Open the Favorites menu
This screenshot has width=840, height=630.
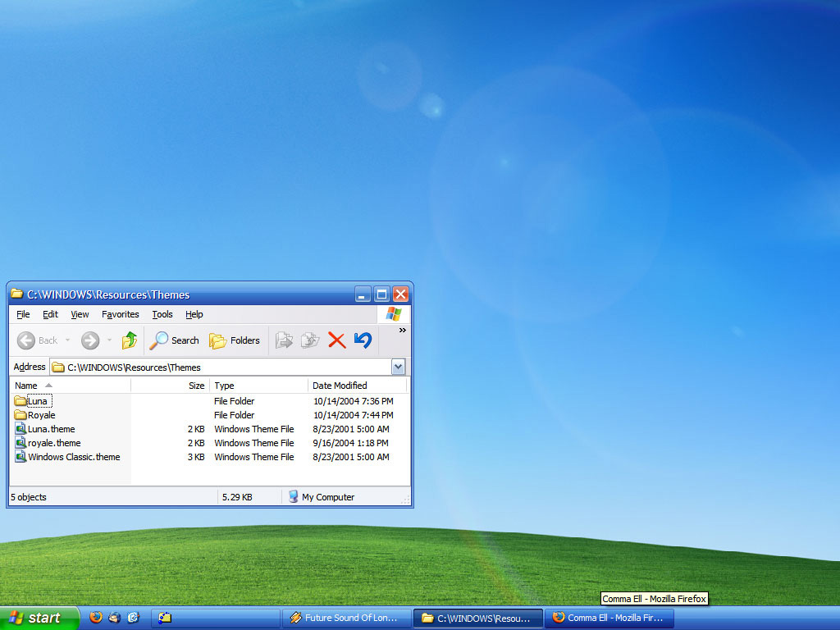click(x=121, y=314)
